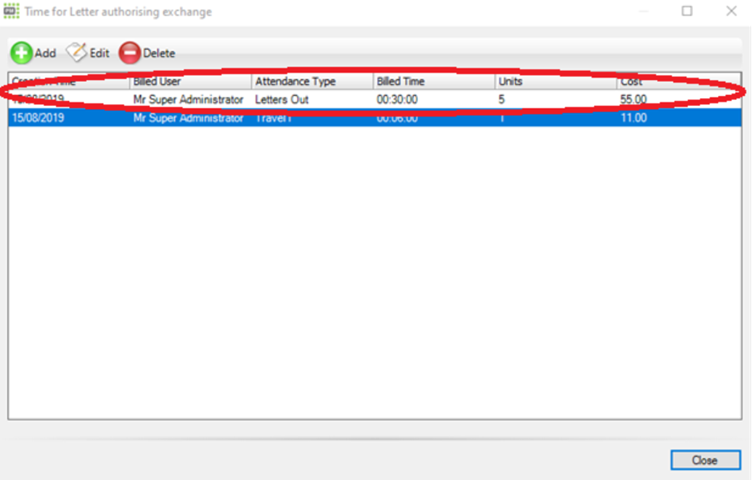The width and height of the screenshot is (753, 480).
Task: Click the 55.00 cost value
Action: coord(633,99)
